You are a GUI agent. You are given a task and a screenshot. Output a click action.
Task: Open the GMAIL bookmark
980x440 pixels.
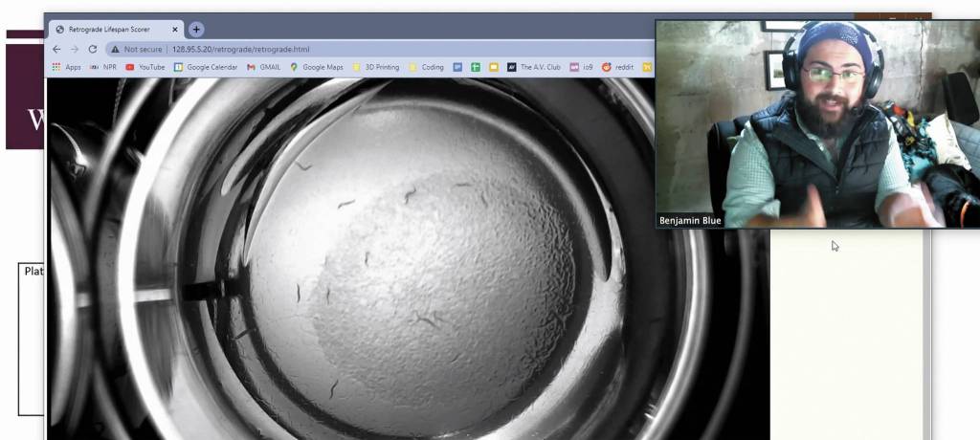[263, 67]
